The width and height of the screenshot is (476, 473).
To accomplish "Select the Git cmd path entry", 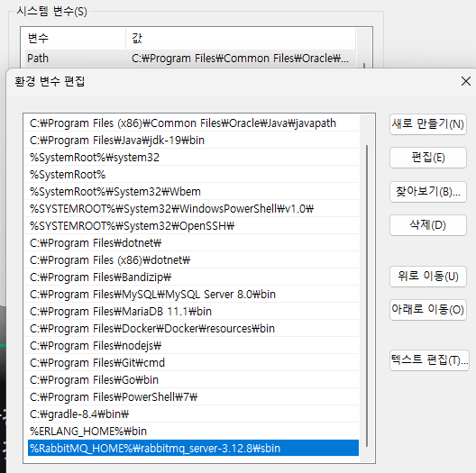I will point(191,363).
